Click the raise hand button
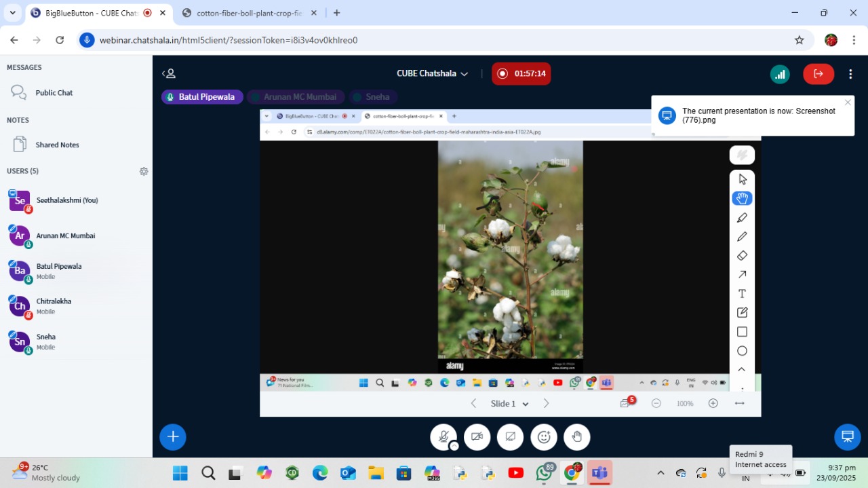Viewport: 868px width, 488px height. coord(577,437)
